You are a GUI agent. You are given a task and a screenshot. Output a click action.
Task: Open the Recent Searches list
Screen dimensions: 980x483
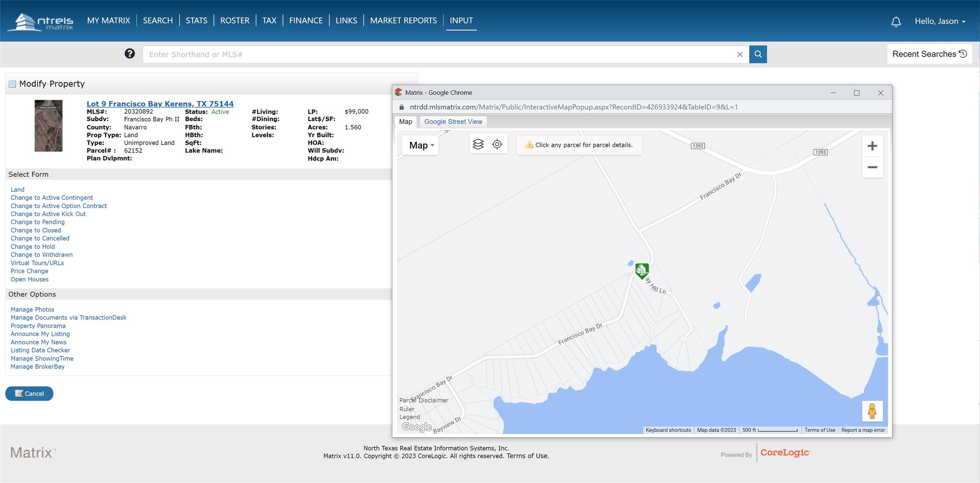tap(929, 54)
